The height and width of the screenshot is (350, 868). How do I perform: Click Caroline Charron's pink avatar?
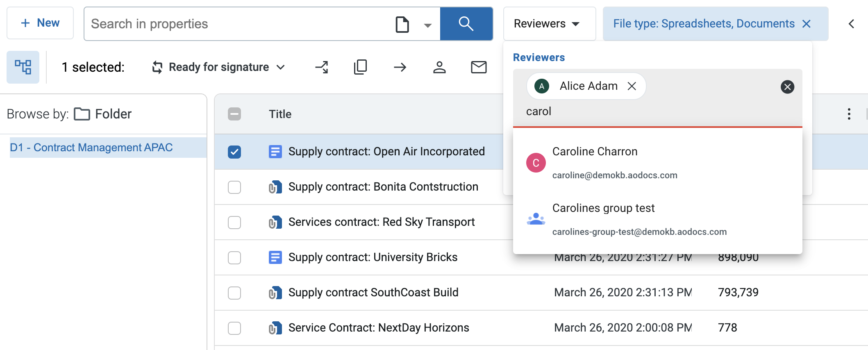pyautogui.click(x=536, y=163)
